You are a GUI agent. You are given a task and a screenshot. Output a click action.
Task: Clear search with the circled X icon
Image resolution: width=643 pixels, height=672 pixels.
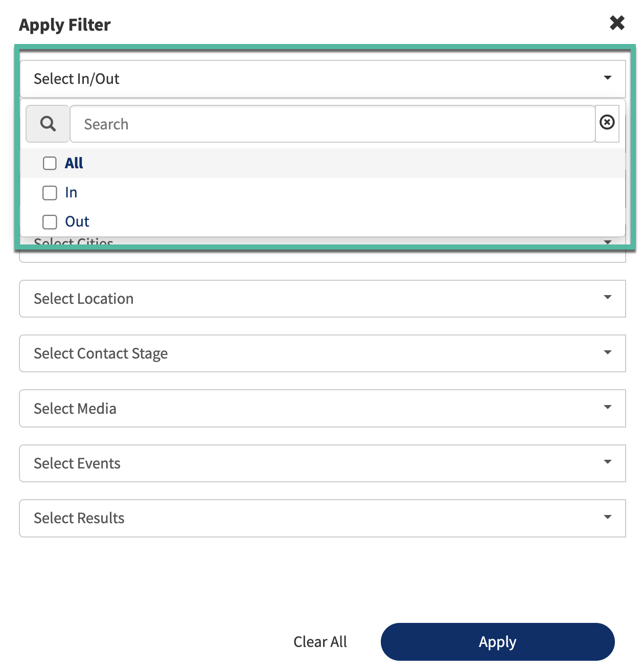tap(607, 122)
